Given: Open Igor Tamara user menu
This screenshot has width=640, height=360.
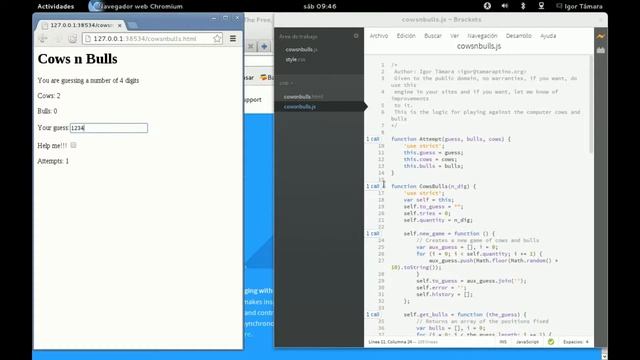Looking at the screenshot, I should point(579,6).
